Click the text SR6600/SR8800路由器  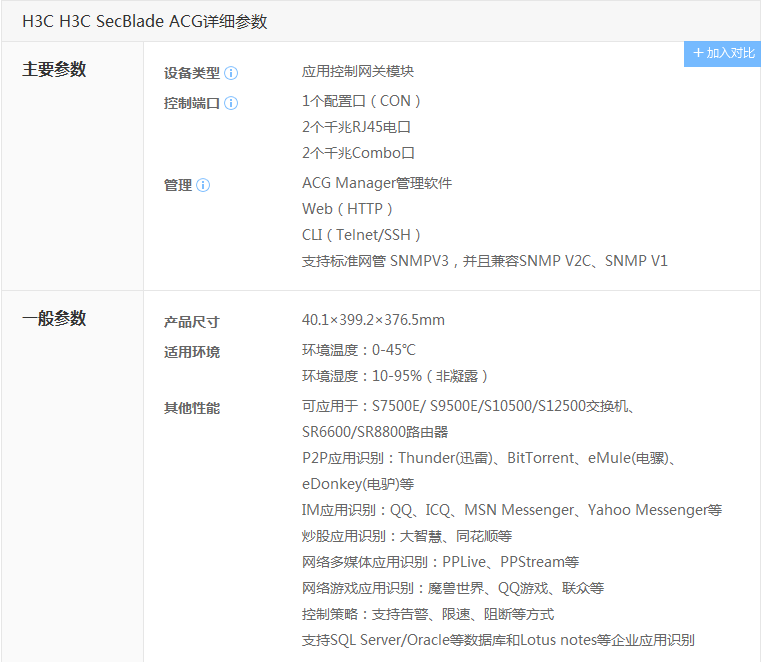pyautogui.click(x=375, y=432)
